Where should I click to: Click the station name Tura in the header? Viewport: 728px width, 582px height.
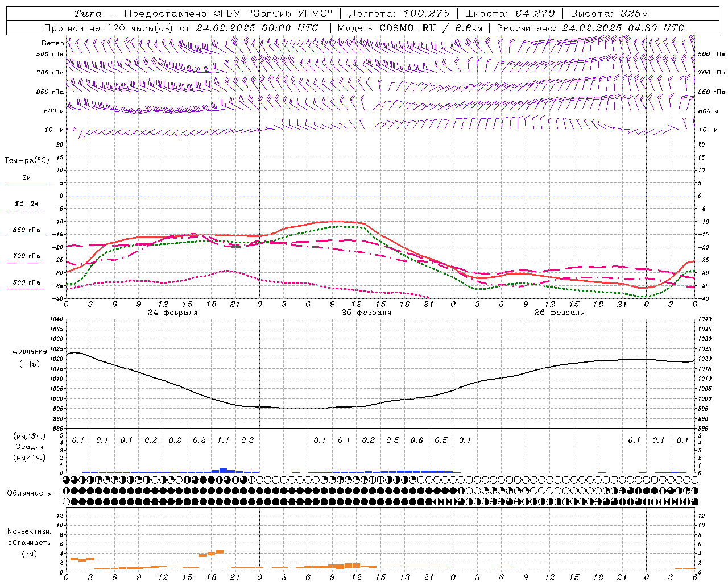(88, 14)
